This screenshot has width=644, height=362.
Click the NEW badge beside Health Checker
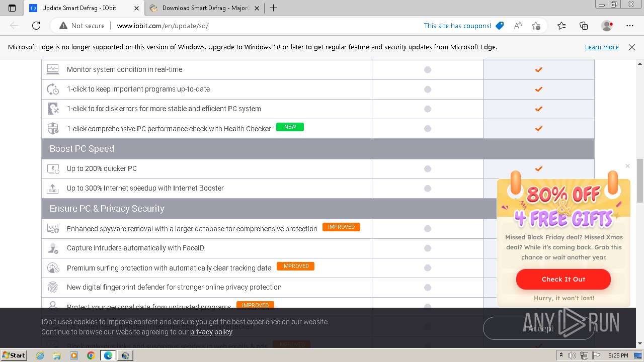tap(290, 127)
